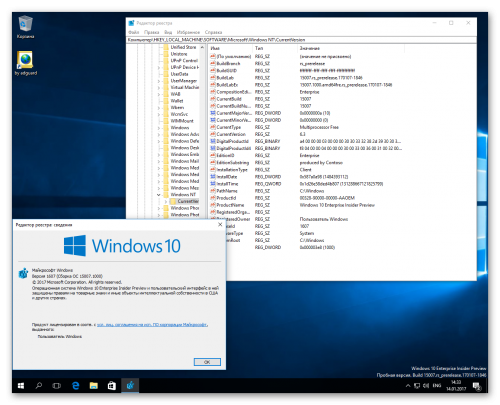Expand the Windows Mail tree key
Image resolution: width=500 pixels, height=405 pixels.
coord(159,161)
